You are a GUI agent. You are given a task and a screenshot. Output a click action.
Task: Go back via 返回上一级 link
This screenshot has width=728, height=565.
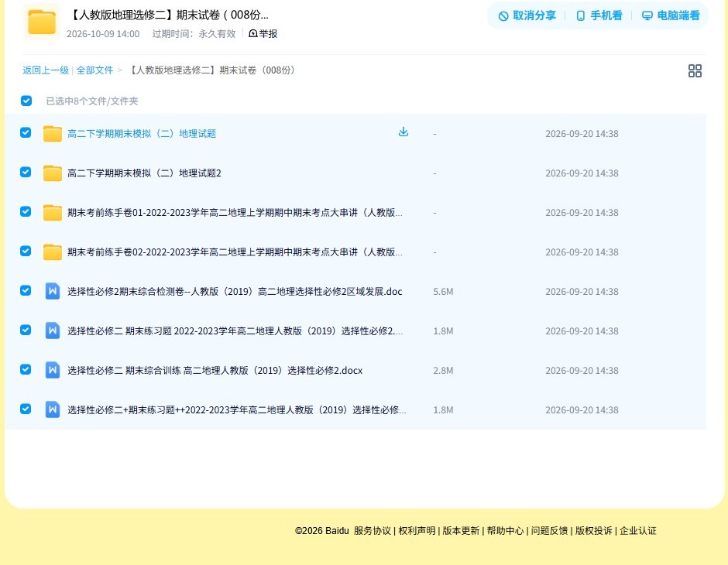(46, 70)
